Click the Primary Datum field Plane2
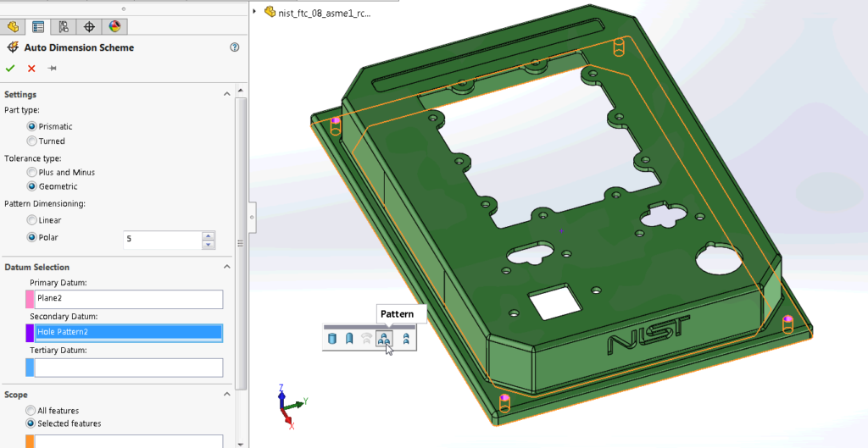The height and width of the screenshot is (448, 868). (129, 299)
